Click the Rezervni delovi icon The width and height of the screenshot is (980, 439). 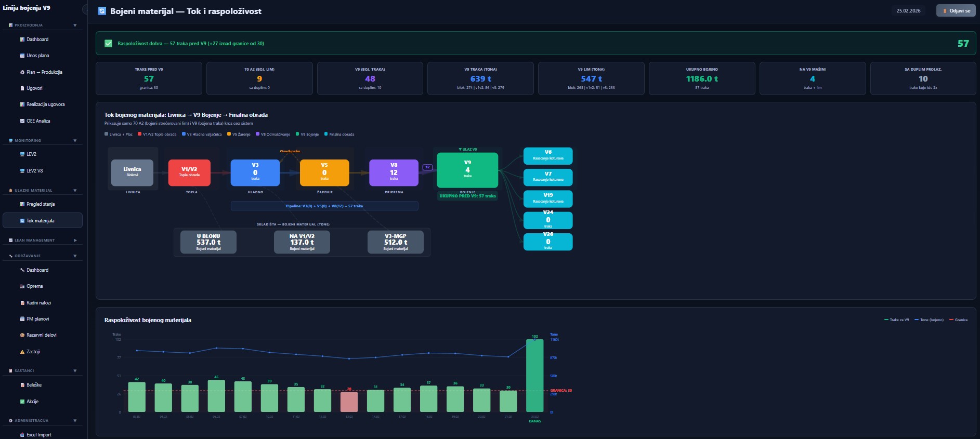(22, 335)
